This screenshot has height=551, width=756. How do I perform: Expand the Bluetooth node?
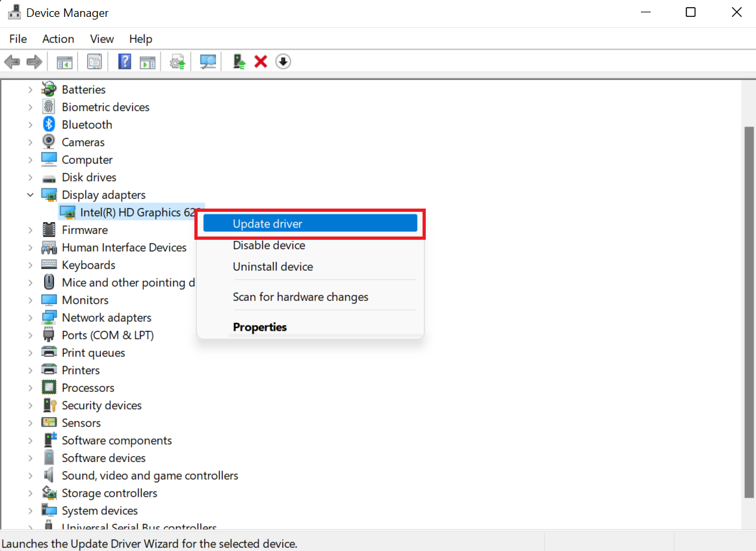(31, 124)
